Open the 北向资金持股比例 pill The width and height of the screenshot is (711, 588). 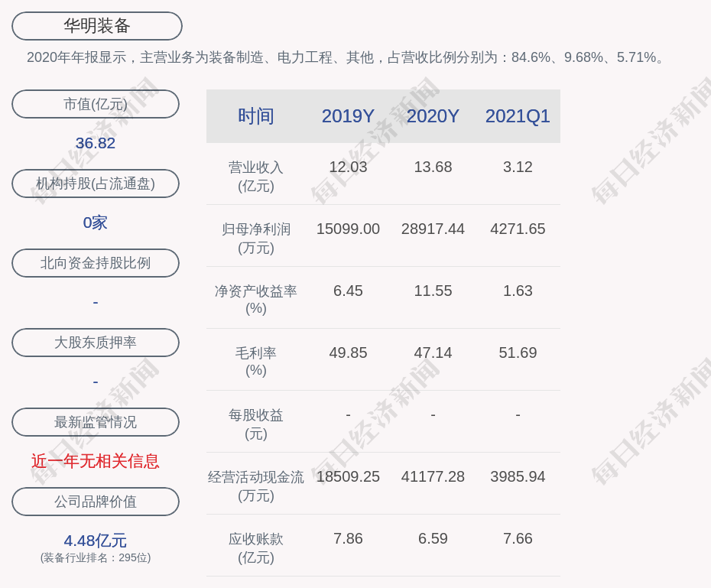[x=96, y=263]
